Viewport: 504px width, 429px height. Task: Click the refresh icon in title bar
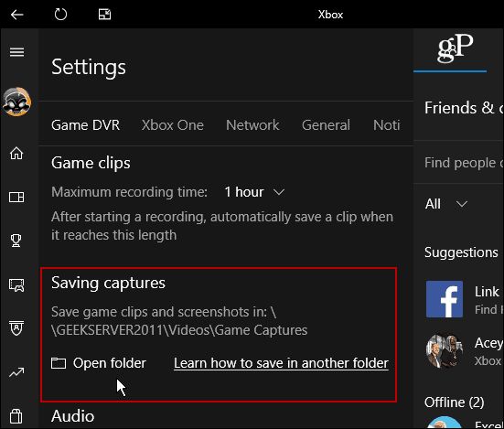60,15
